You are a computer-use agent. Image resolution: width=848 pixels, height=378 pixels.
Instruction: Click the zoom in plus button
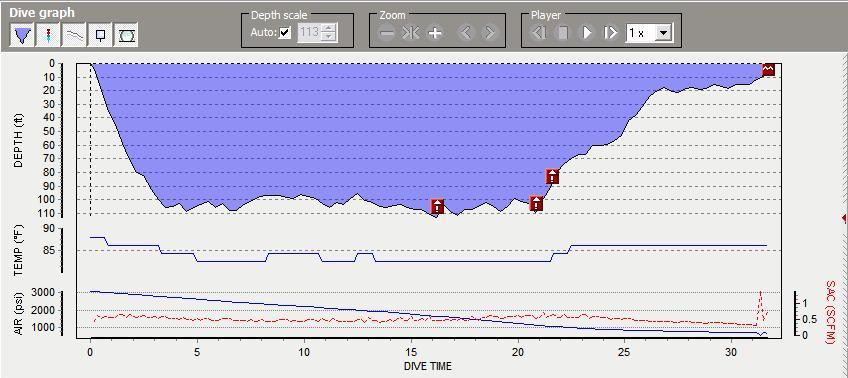(435, 33)
